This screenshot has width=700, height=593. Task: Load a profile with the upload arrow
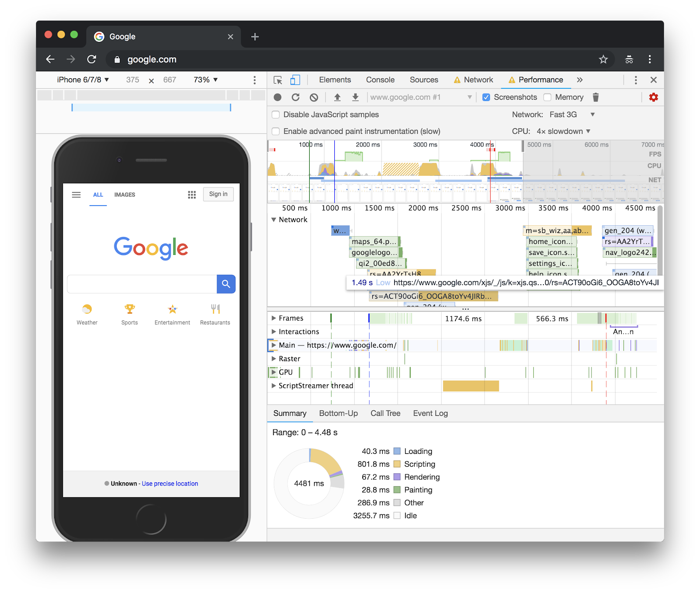pos(337,97)
